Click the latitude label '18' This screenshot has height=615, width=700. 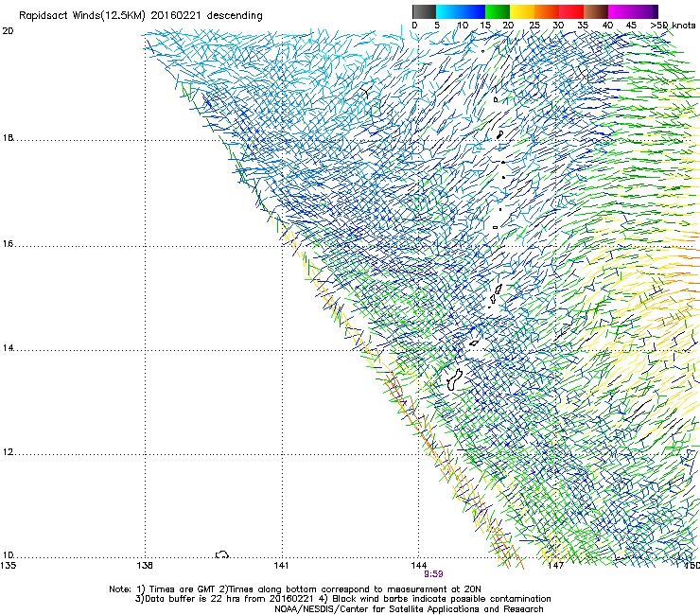click(8, 138)
